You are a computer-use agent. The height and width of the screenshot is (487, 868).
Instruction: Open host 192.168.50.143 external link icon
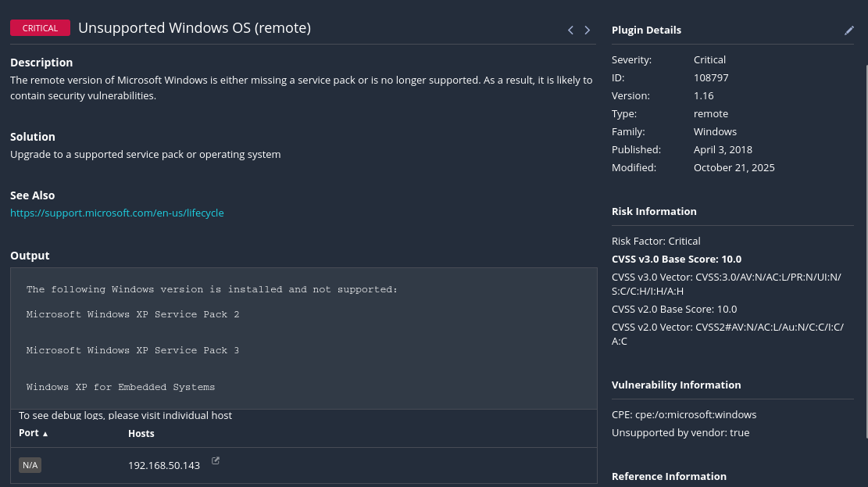tap(216, 461)
